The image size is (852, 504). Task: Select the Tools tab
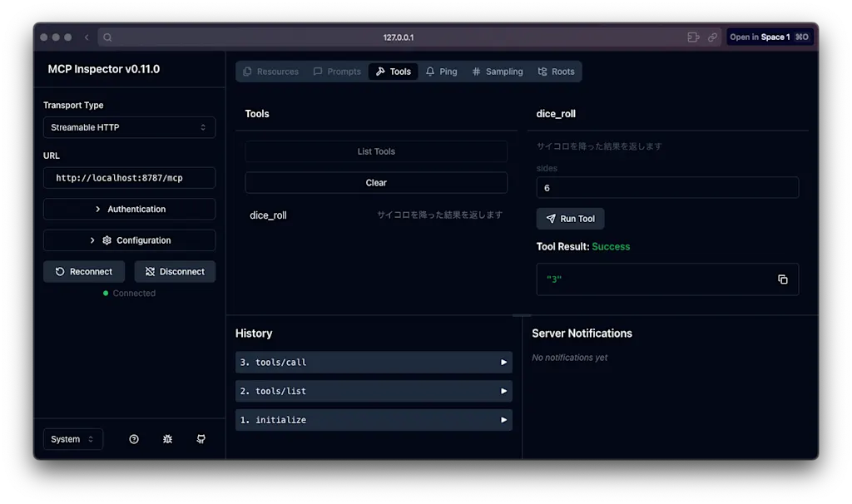[x=393, y=72]
